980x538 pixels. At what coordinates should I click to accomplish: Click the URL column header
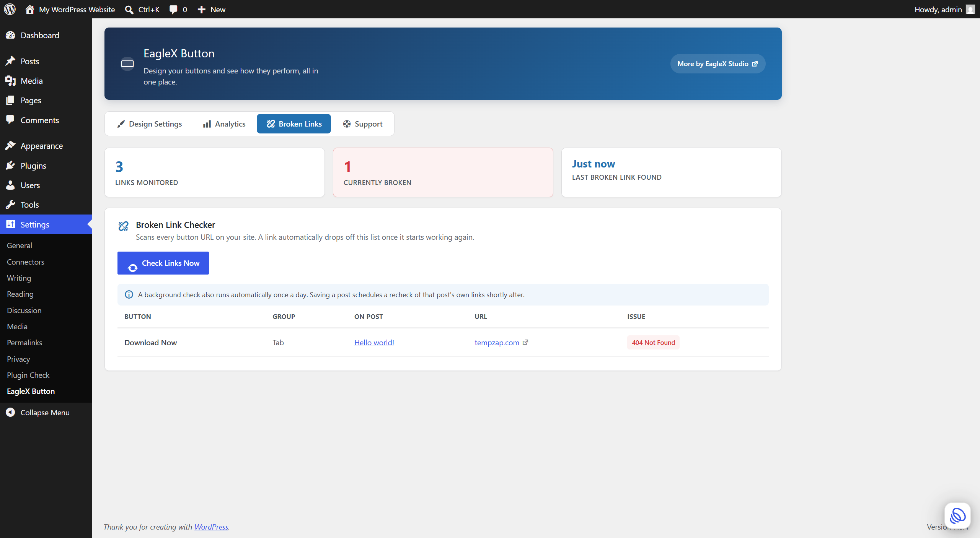coord(481,317)
